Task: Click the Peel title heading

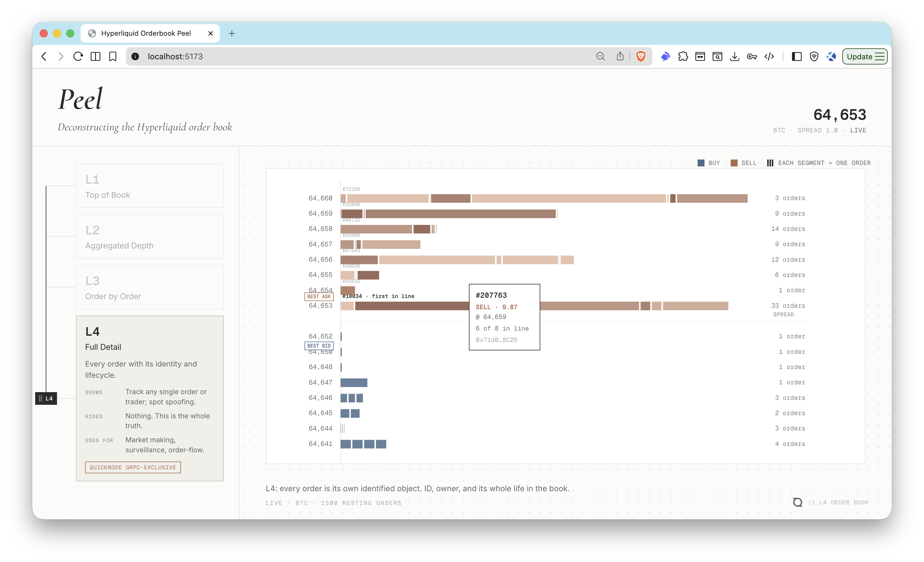Action: pos(80,99)
